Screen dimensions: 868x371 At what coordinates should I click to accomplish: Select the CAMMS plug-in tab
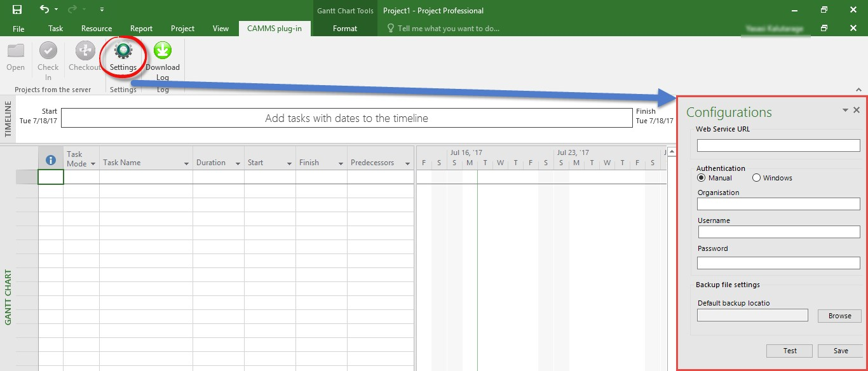click(275, 29)
